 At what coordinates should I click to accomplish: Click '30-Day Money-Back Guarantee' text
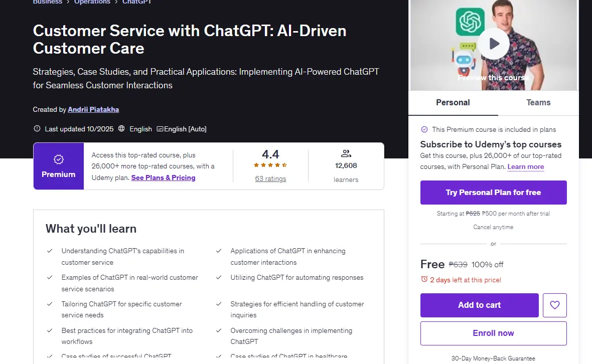[493, 358]
